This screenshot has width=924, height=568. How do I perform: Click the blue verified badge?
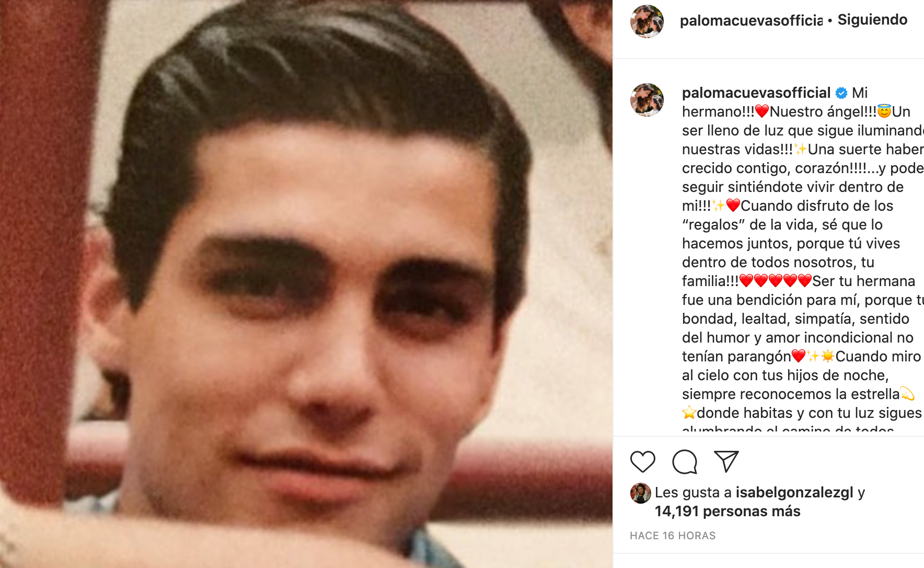841,93
